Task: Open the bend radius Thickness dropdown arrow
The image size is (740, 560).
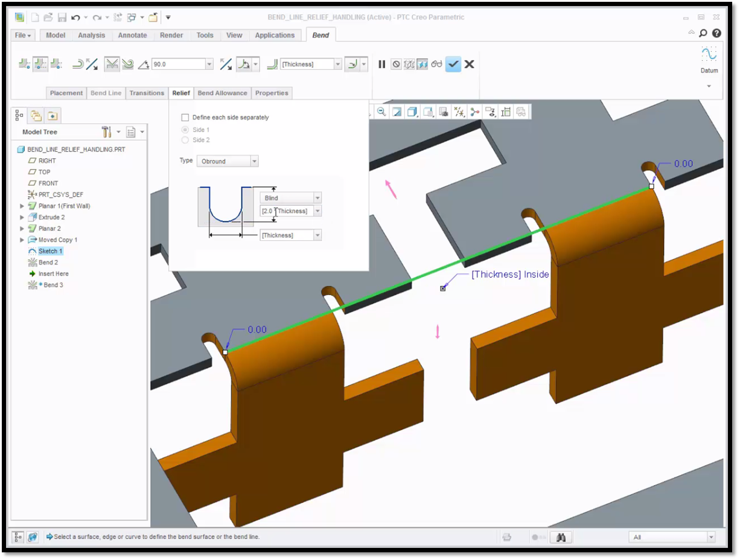Action: point(337,64)
